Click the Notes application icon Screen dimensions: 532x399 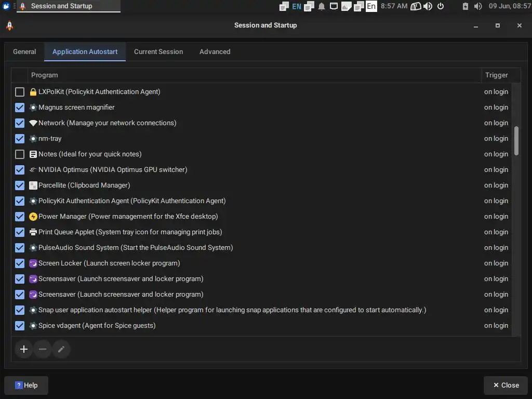pyautogui.click(x=33, y=154)
